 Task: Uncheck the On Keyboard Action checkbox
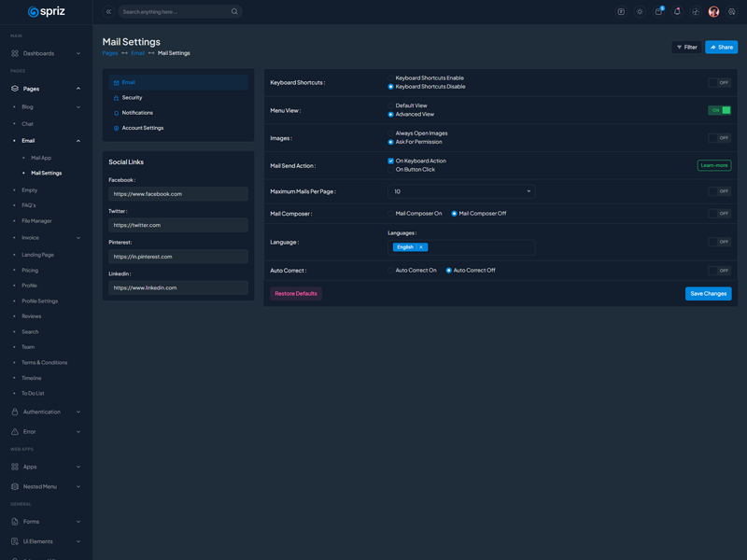point(390,161)
